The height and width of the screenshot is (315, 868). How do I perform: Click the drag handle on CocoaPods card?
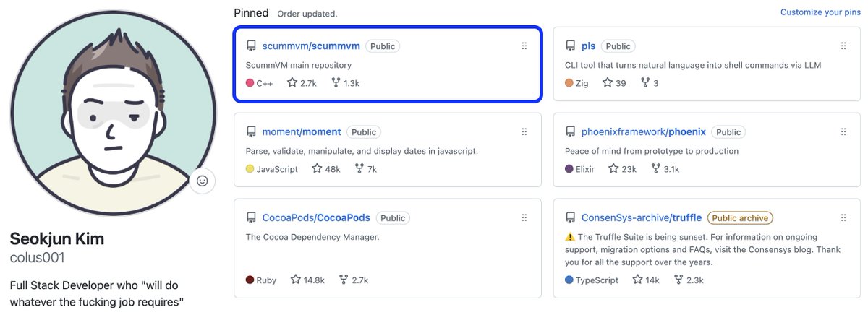[x=524, y=218]
